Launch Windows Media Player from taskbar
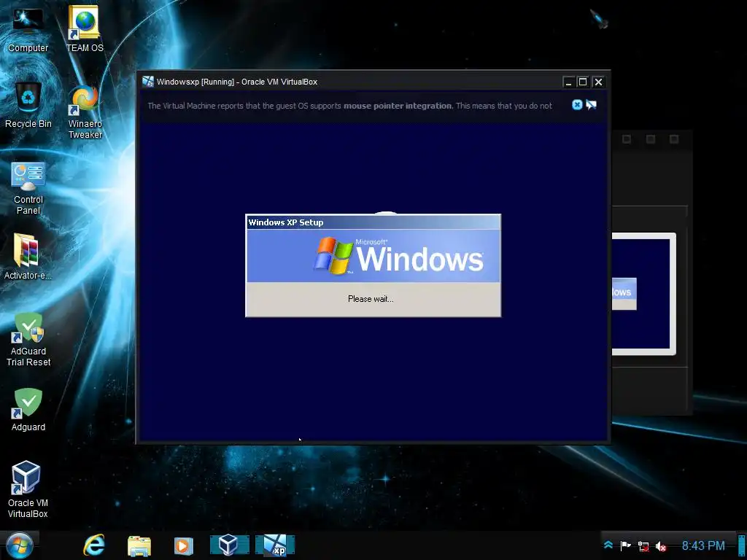This screenshot has width=747, height=560. point(183,545)
